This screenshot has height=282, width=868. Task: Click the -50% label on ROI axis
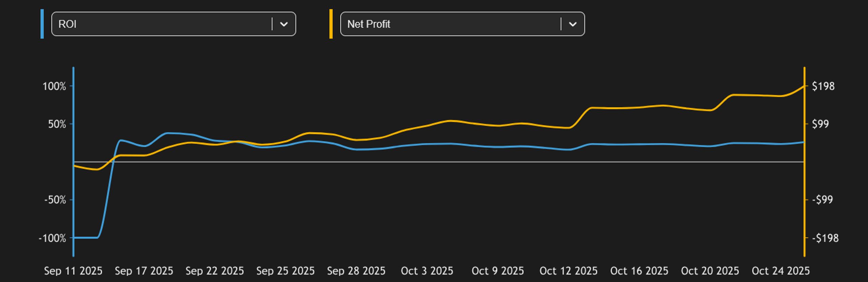(55, 200)
